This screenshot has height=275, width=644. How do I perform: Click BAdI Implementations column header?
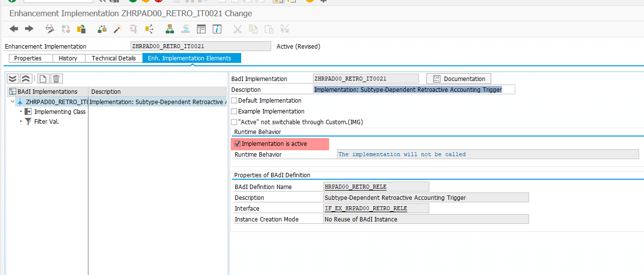(x=47, y=91)
